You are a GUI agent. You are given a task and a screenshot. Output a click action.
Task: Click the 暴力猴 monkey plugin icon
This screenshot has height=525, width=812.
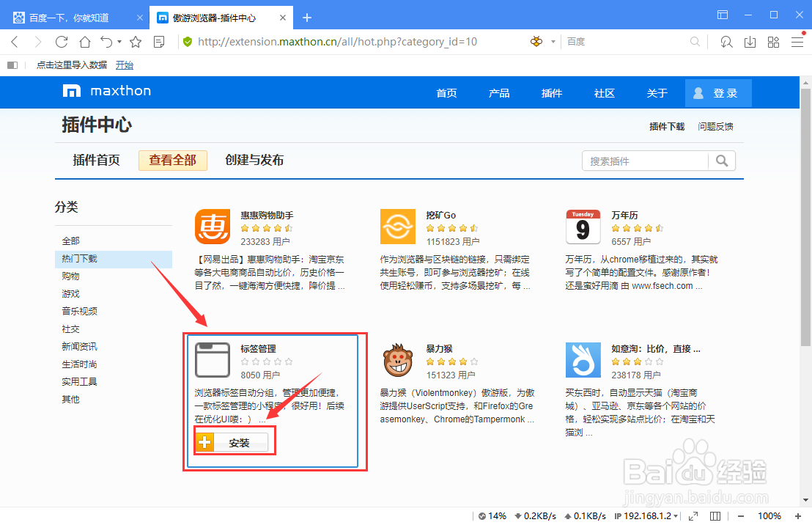tap(398, 360)
